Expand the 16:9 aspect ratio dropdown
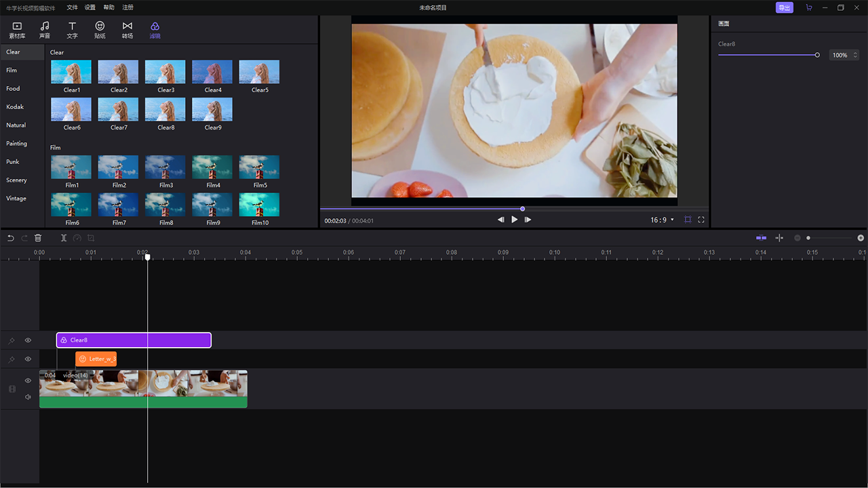 click(x=663, y=220)
